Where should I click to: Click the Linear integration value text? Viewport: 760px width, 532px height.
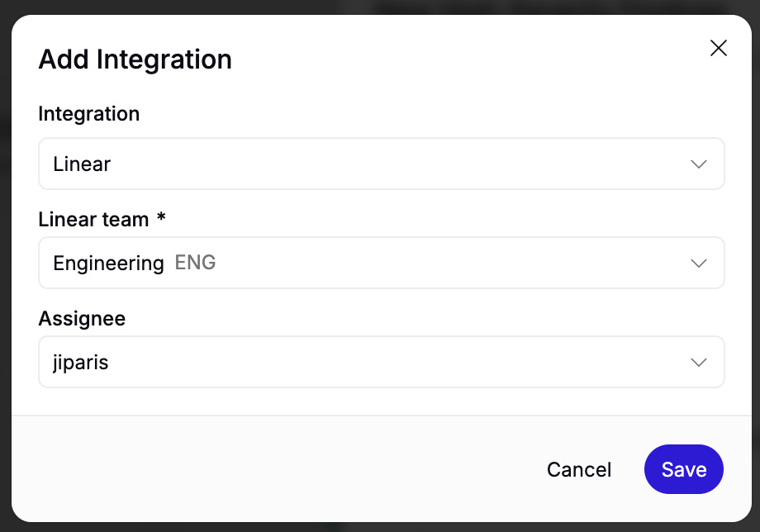click(82, 164)
